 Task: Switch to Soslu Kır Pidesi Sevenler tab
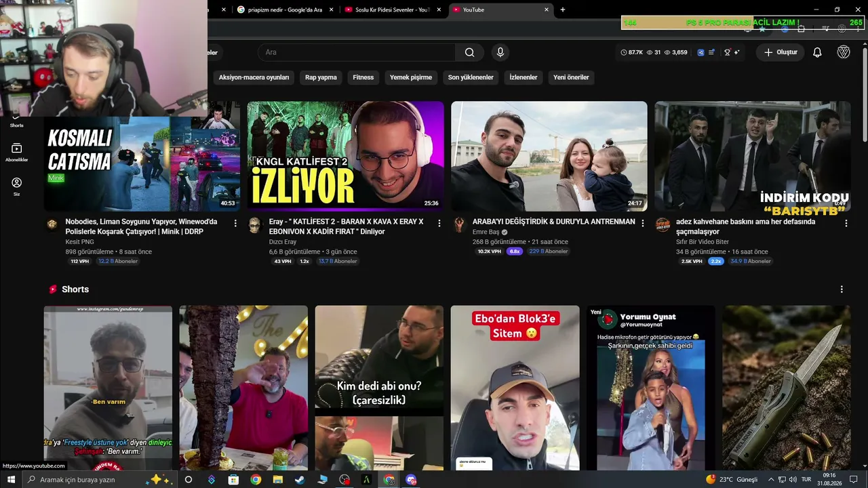[393, 9]
